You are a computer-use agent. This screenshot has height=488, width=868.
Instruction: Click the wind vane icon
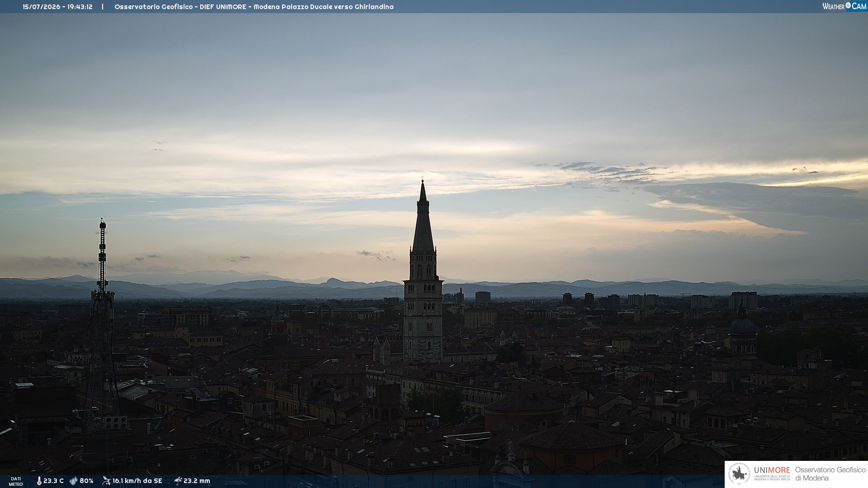(x=106, y=481)
